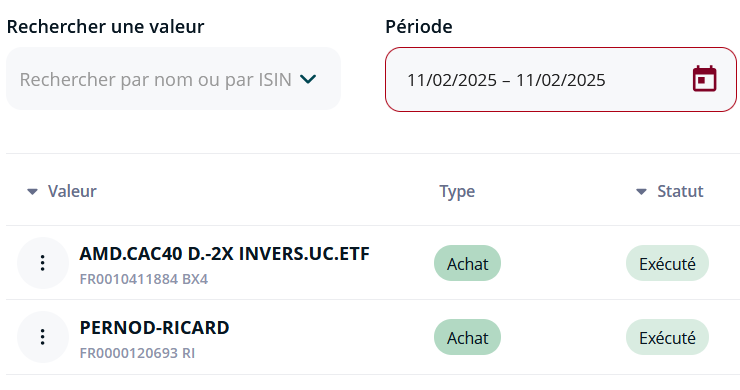The height and width of the screenshot is (390, 740).
Task: Click the sort arrow beside Valeur
Action: click(x=32, y=192)
